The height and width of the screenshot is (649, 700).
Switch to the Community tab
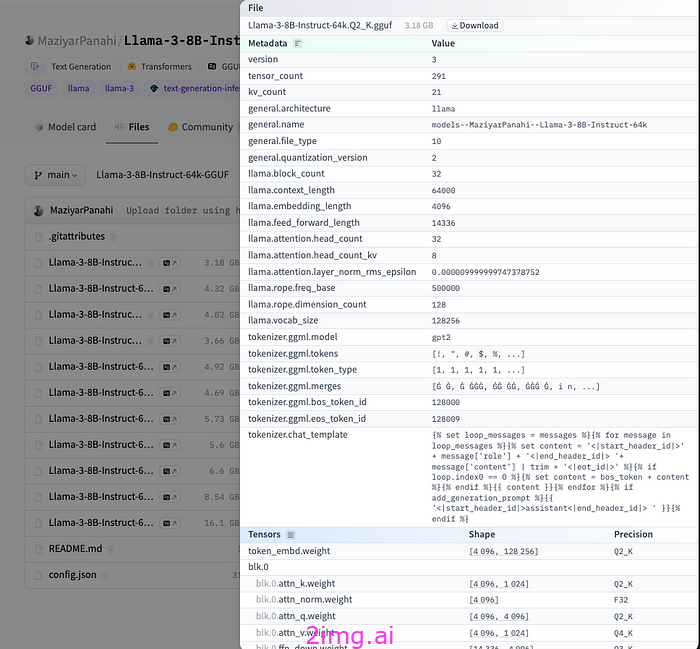point(201,127)
